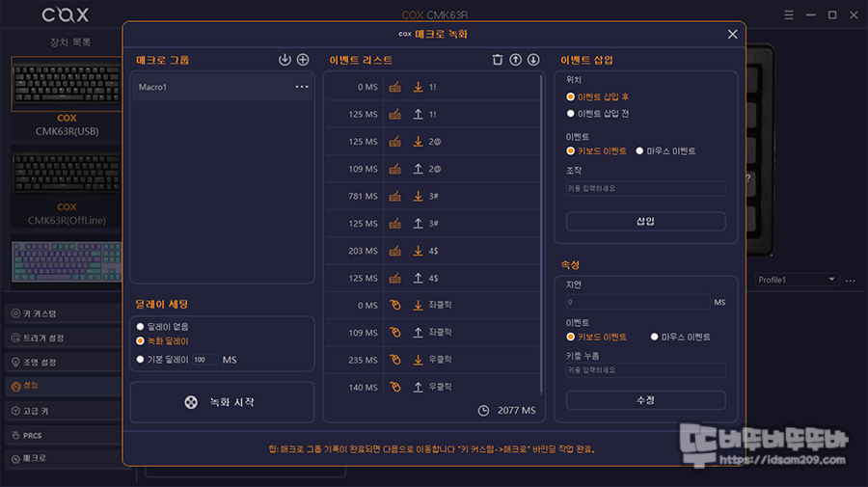The image size is (868, 487).
Task: Click 삽입 button
Action: (x=645, y=222)
